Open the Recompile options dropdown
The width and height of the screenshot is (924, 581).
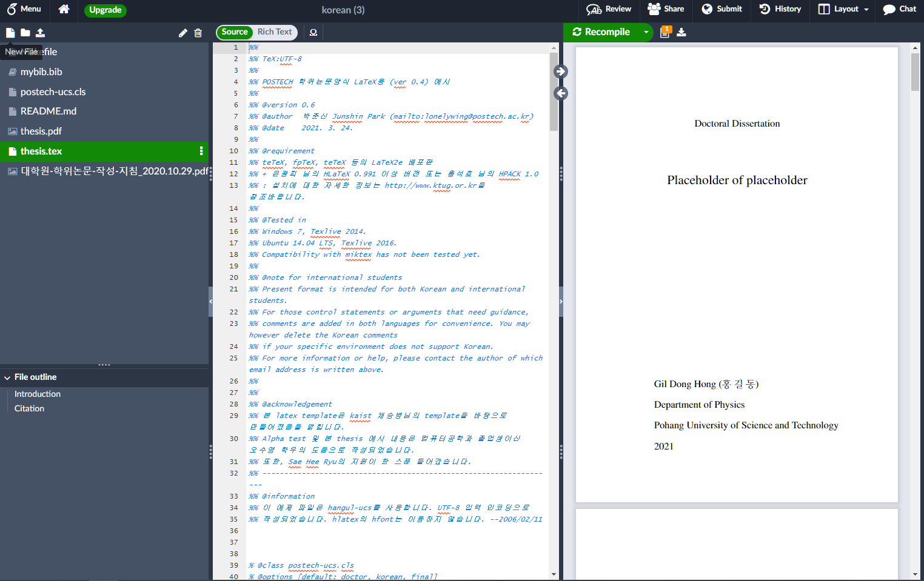pos(646,33)
